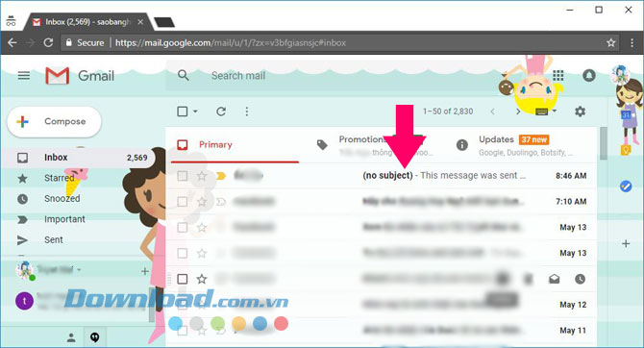Select the 7:10 AM email checkbox
Screen dimensions: 644x348
coord(183,202)
